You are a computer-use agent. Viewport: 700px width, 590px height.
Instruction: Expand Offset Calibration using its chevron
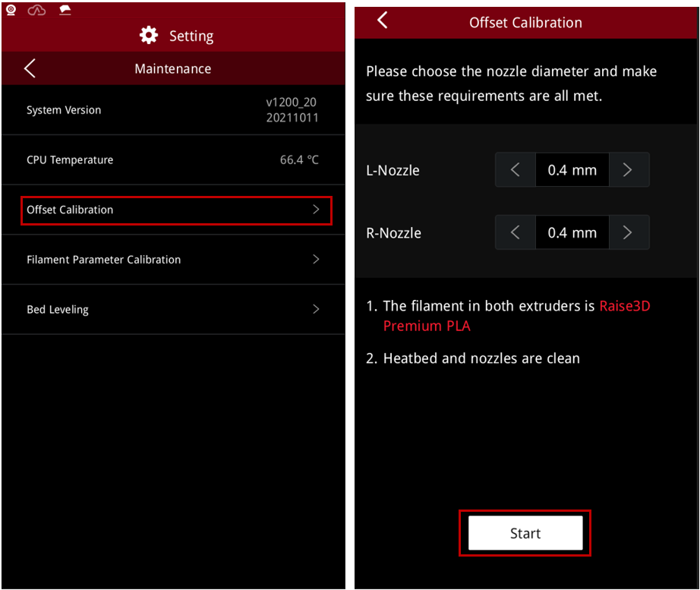317,210
